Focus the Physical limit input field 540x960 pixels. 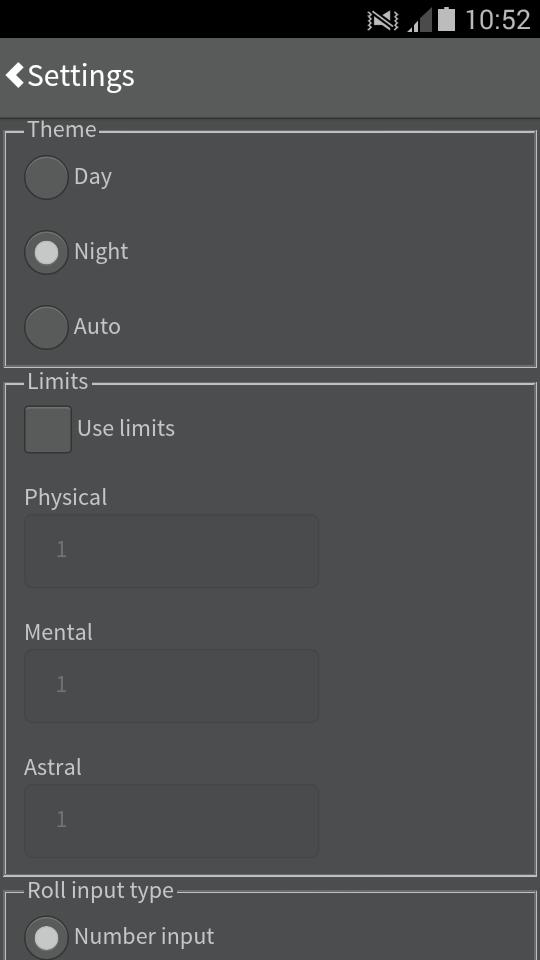tap(171, 551)
